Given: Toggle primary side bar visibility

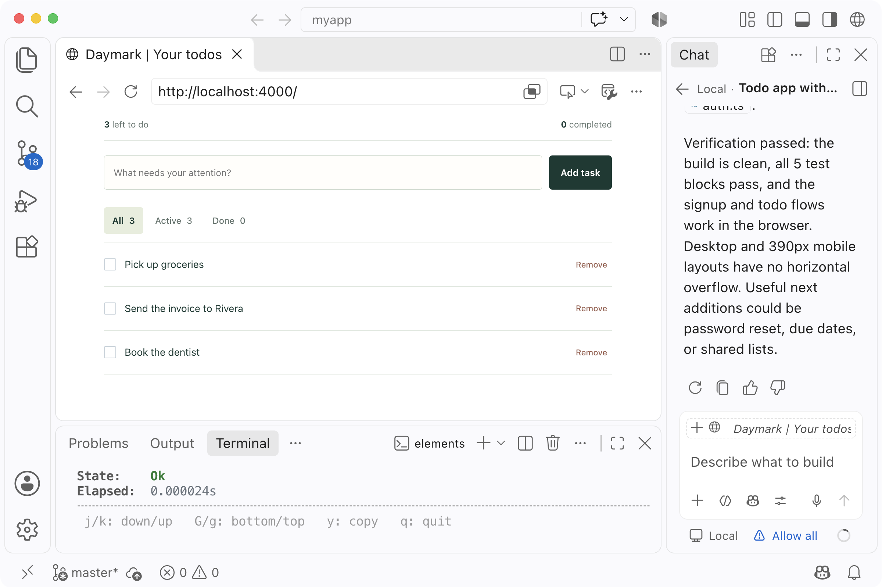Looking at the screenshot, I should point(774,19).
